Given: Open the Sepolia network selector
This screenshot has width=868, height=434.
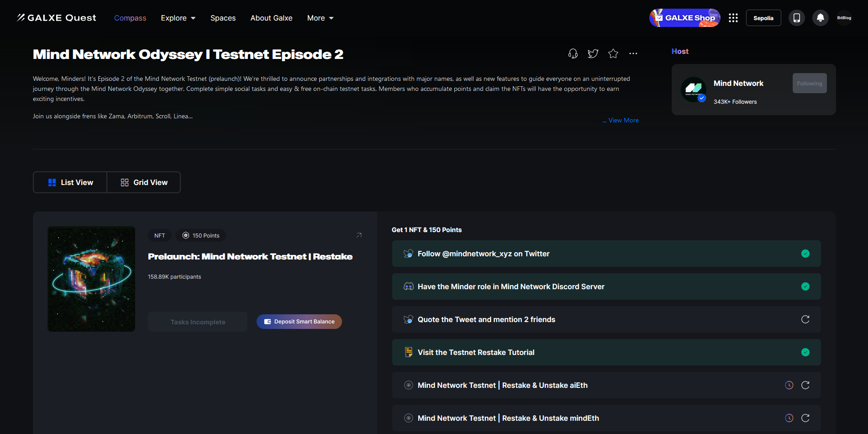Looking at the screenshot, I should pos(763,18).
